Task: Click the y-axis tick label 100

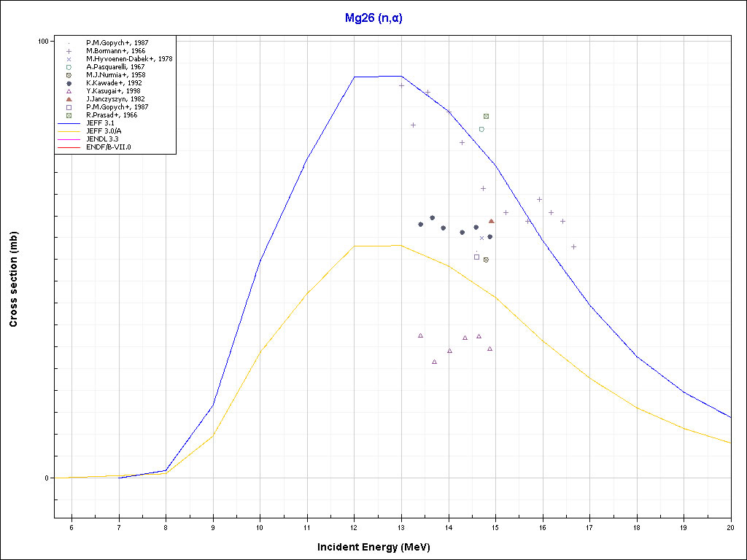Action: coord(43,42)
